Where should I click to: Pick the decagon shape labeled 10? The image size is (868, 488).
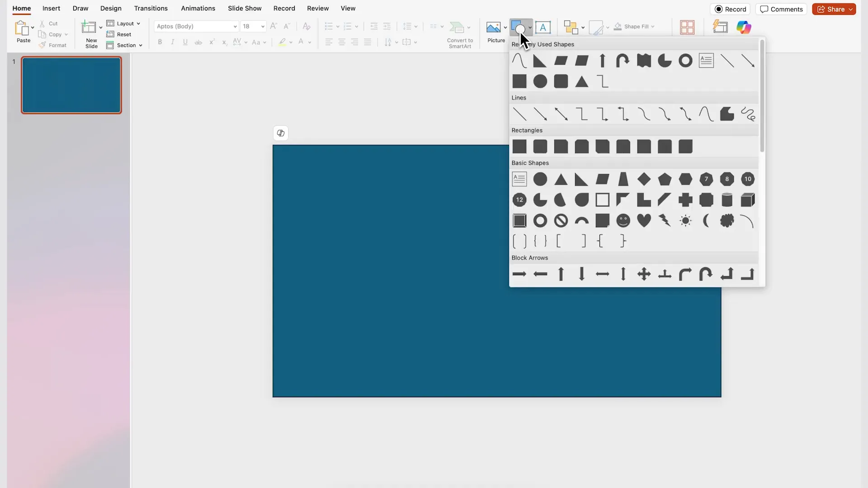point(748,179)
